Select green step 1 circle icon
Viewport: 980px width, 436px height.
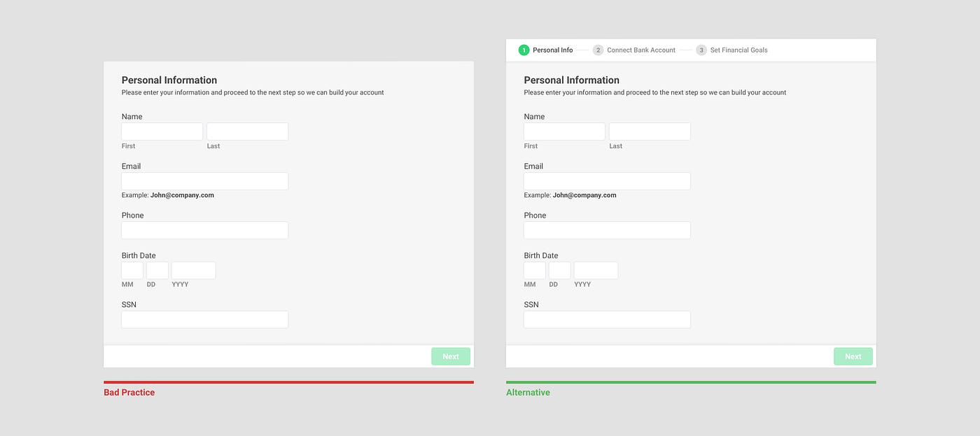524,50
